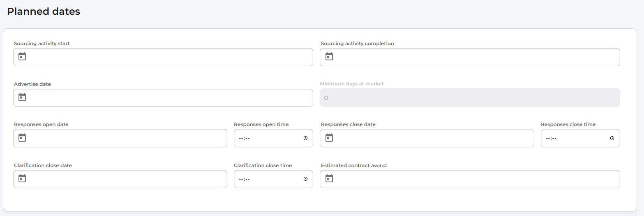
Task: Click calendar icon for Estimated contract award
Action: click(329, 179)
